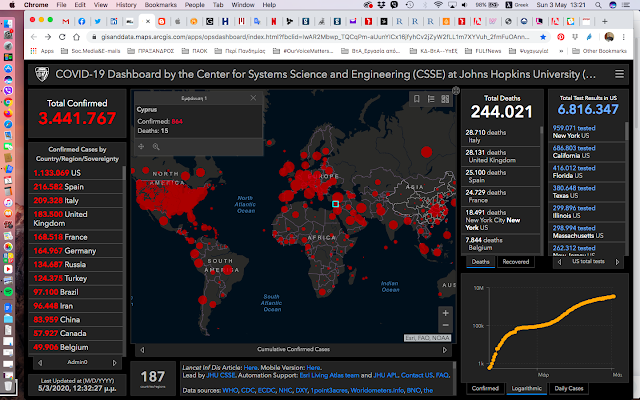Open the dashboard hamburger menu
This screenshot has height=400, width=640.
619,74
